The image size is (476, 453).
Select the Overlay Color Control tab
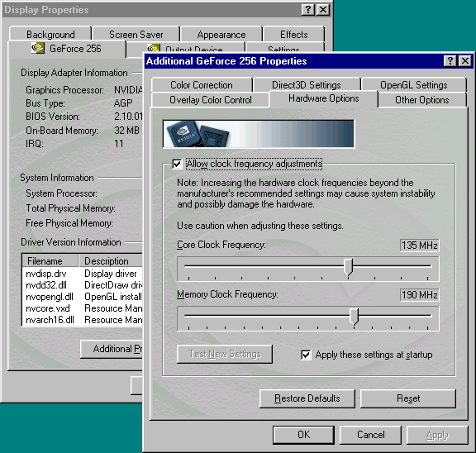coord(211,100)
